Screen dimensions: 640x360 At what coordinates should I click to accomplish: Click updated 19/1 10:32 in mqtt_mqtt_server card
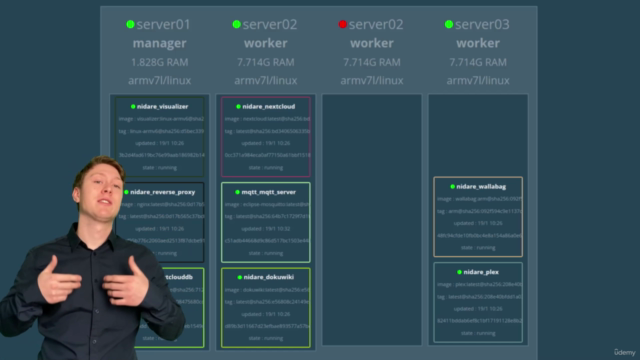tap(266, 229)
